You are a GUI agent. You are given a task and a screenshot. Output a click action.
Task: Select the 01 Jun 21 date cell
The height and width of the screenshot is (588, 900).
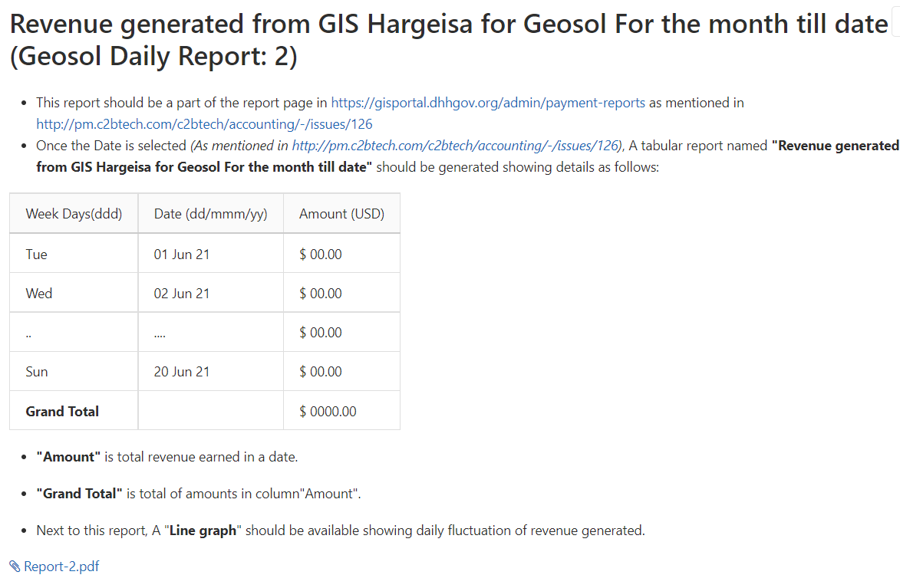coord(211,254)
